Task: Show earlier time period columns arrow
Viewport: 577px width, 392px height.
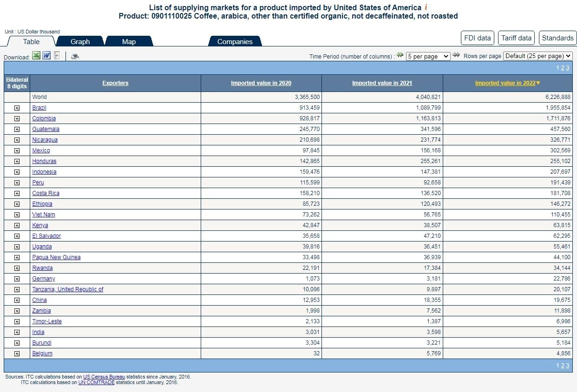Action: pyautogui.click(x=400, y=55)
